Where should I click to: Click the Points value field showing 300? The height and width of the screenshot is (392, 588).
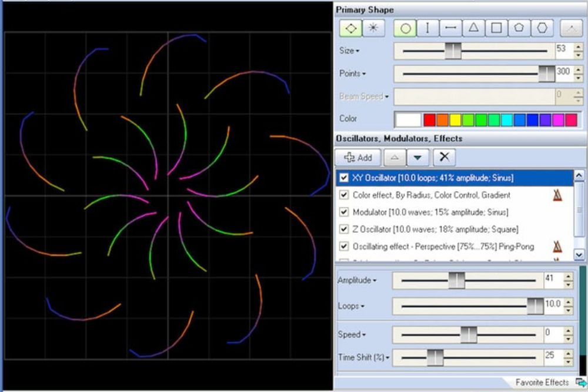564,74
